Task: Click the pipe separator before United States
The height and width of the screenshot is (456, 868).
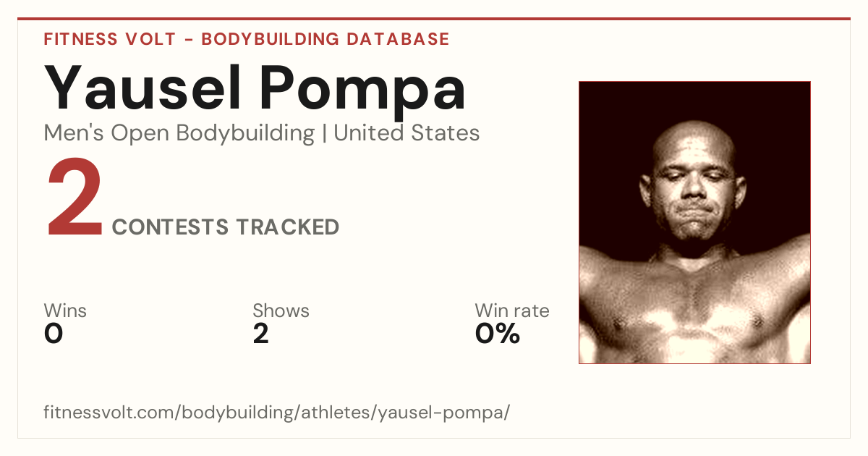Action: point(325,134)
